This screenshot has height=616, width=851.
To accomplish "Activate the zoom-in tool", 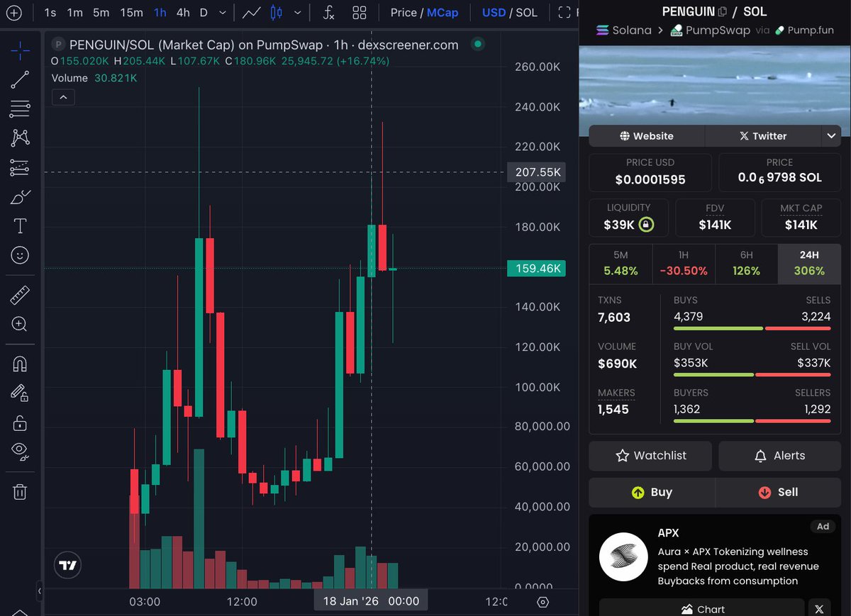I will [x=19, y=324].
